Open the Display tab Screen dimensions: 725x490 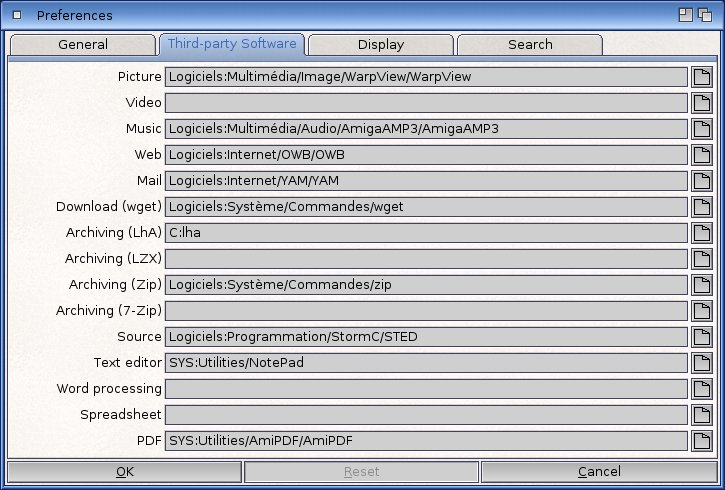point(381,45)
